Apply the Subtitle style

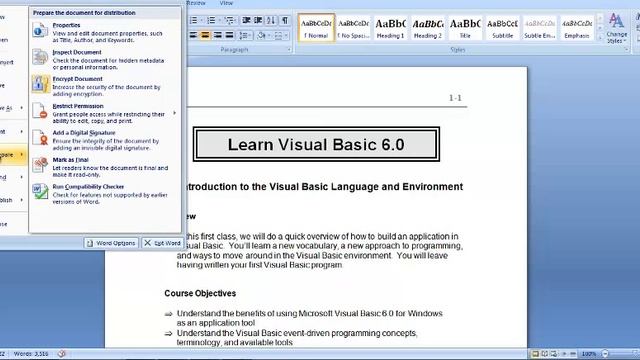pos(502,28)
